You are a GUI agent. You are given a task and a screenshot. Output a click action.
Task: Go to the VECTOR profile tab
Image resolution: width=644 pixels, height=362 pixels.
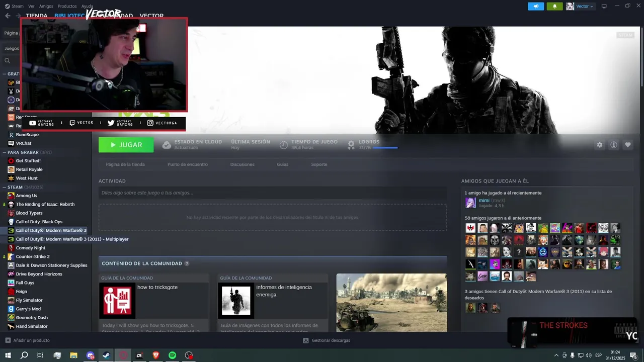point(151,16)
